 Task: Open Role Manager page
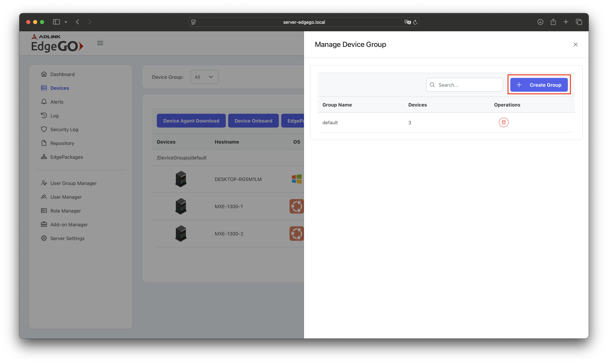pos(65,211)
